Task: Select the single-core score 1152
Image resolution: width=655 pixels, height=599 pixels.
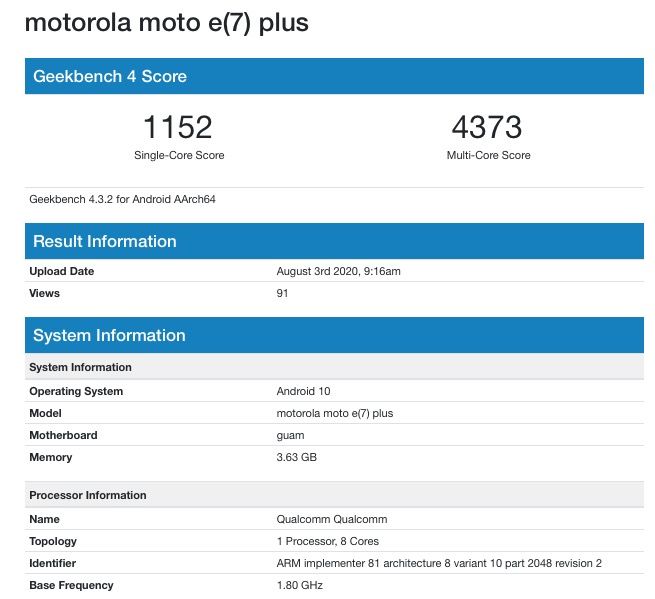Action: tap(178, 127)
